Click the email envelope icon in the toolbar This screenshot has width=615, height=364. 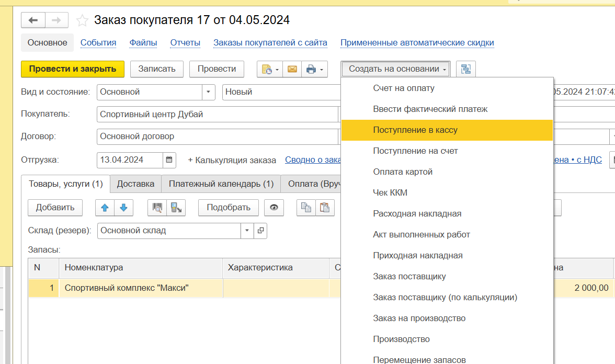click(x=292, y=69)
